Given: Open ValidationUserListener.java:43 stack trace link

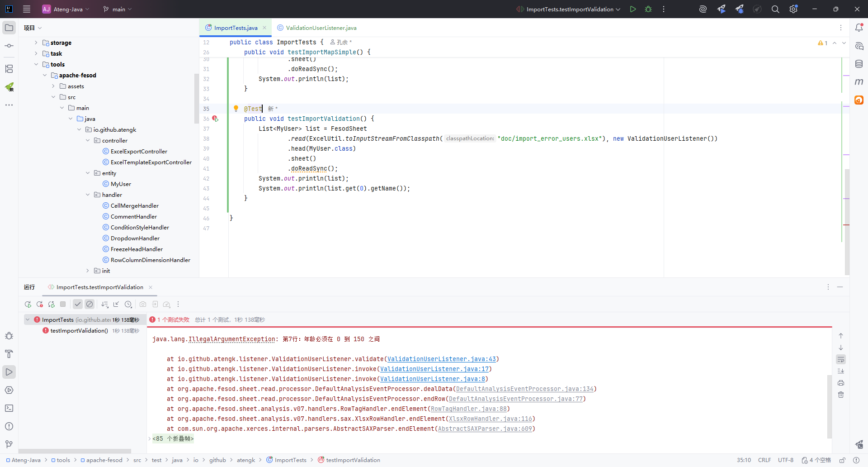Looking at the screenshot, I should click(x=441, y=359).
